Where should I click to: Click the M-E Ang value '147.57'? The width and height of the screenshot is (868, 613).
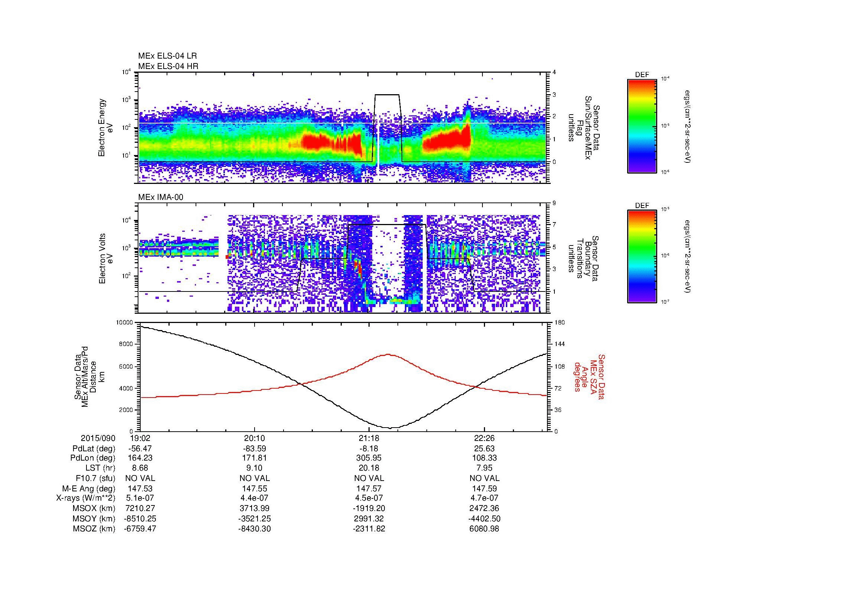369,488
